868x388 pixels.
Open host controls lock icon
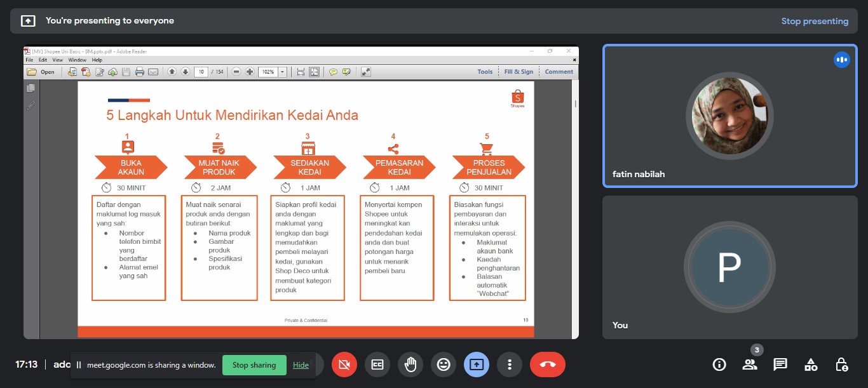click(841, 365)
